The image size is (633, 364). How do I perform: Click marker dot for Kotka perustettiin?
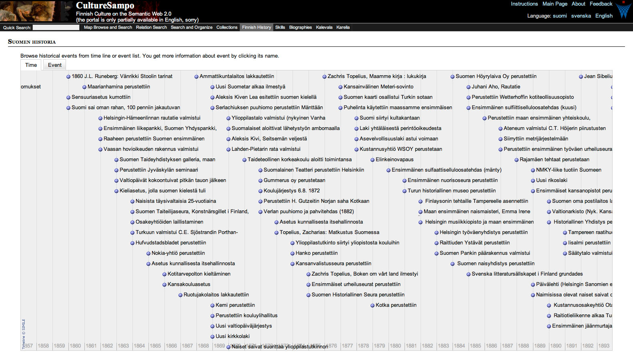coord(373,306)
